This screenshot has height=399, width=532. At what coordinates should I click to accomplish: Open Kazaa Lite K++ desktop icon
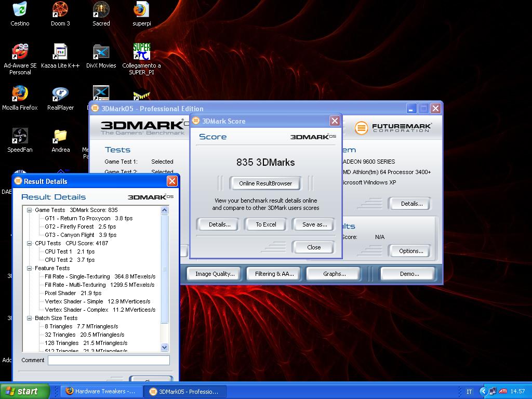(60, 56)
